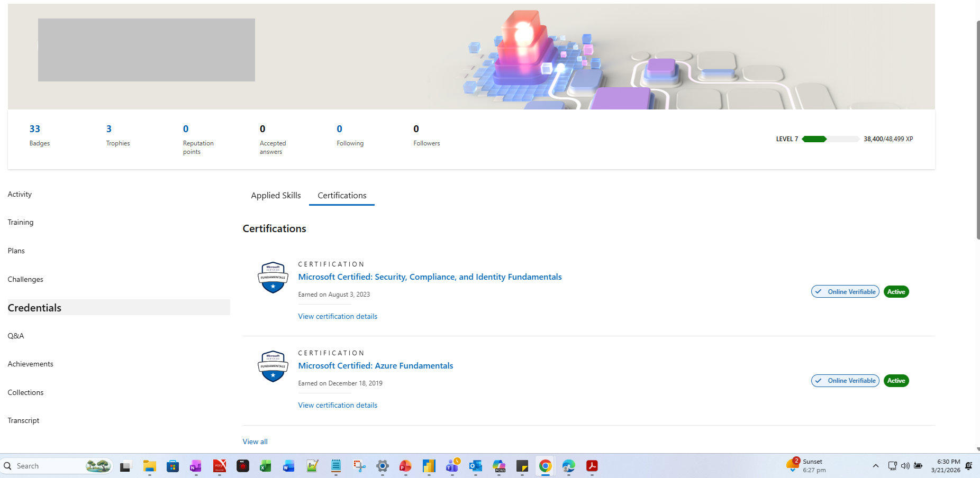The width and height of the screenshot is (980, 478).
Task: Open Task View from the taskbar
Action: point(125,466)
